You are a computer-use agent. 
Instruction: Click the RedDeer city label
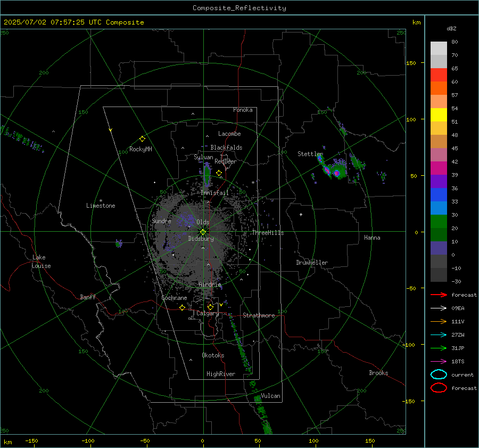coord(226,161)
